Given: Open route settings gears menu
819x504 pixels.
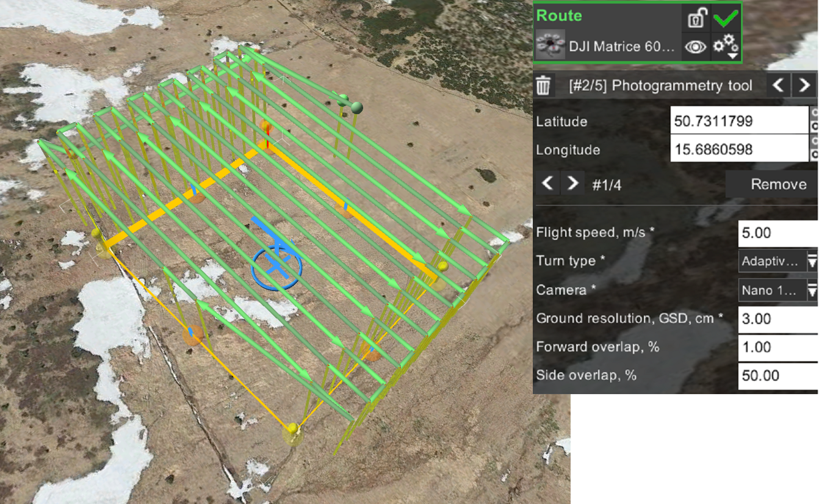Looking at the screenshot, I should tap(726, 47).
